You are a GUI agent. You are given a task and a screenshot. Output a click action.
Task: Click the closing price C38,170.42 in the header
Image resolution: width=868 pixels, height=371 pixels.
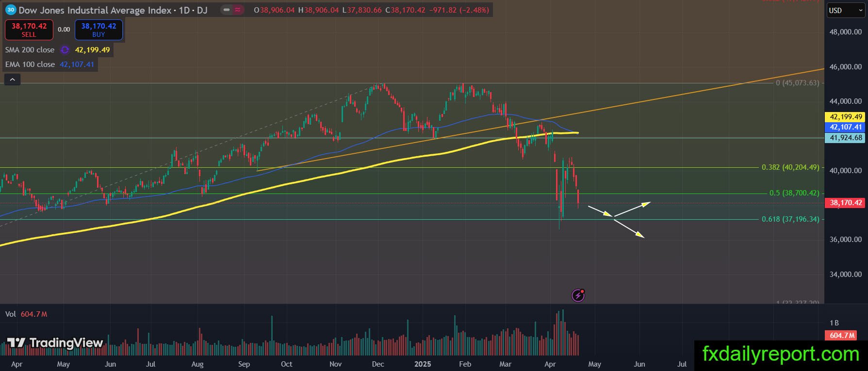pyautogui.click(x=406, y=10)
